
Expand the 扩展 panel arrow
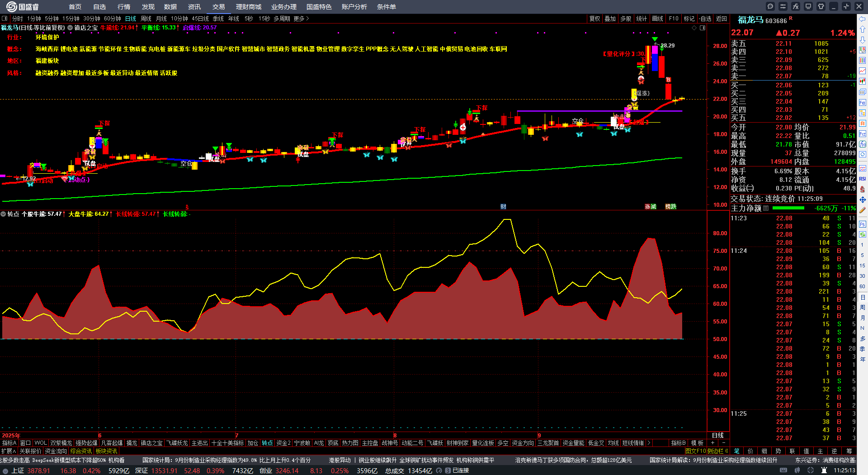coord(9,451)
